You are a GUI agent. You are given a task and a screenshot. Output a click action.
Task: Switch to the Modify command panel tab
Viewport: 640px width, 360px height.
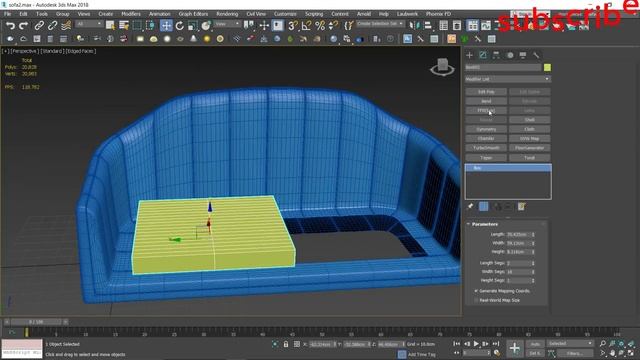click(483, 55)
